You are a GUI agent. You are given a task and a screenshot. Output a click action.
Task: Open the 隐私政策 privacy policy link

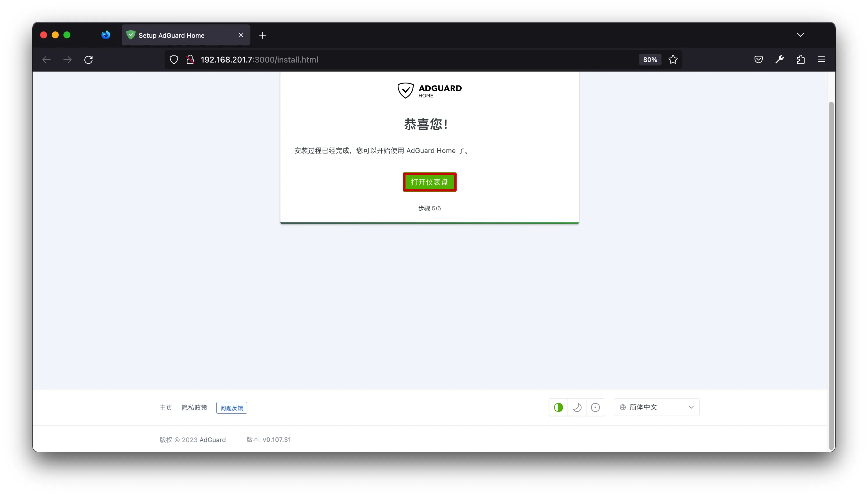[194, 407]
